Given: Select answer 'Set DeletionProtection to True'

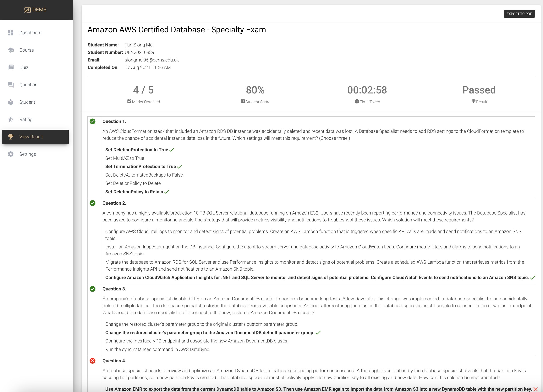Looking at the screenshot, I should [137, 150].
